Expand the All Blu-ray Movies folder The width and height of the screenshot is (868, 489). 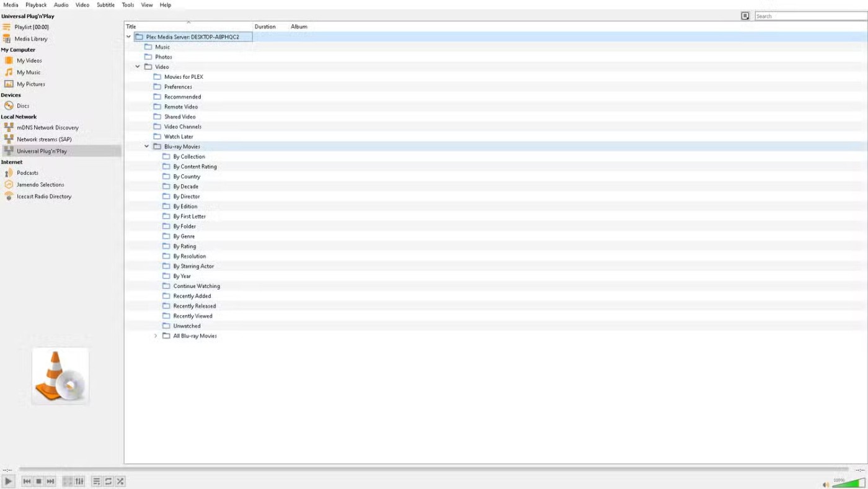click(x=156, y=336)
